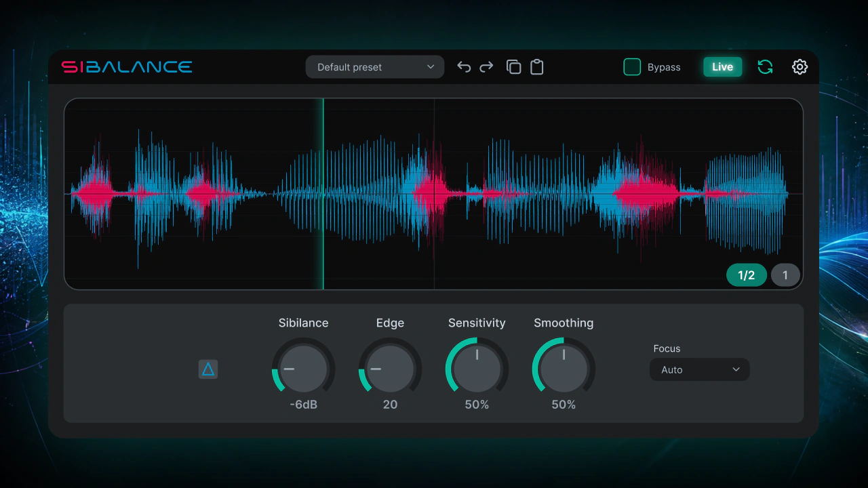Select the 1/2 waveform zoom option
This screenshot has height=488, width=868.
point(747,275)
